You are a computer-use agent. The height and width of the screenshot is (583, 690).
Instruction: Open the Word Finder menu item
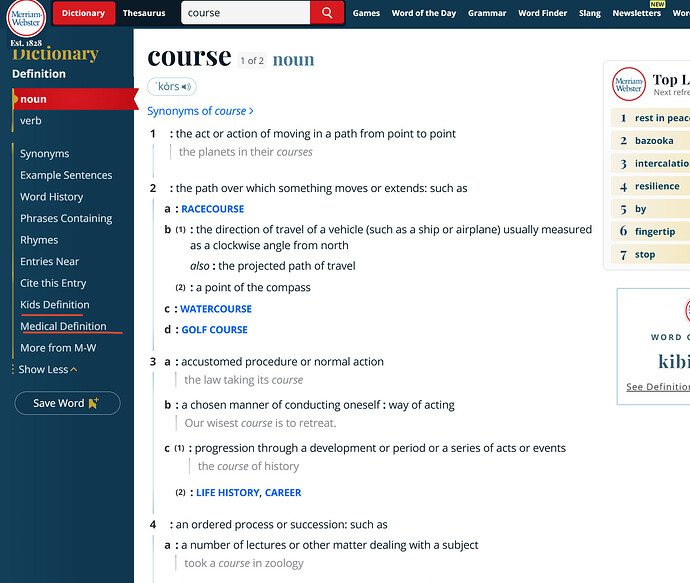point(543,13)
